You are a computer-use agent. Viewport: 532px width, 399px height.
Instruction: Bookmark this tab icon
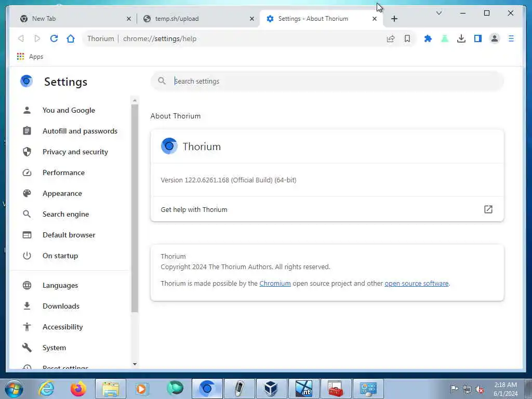point(407,38)
